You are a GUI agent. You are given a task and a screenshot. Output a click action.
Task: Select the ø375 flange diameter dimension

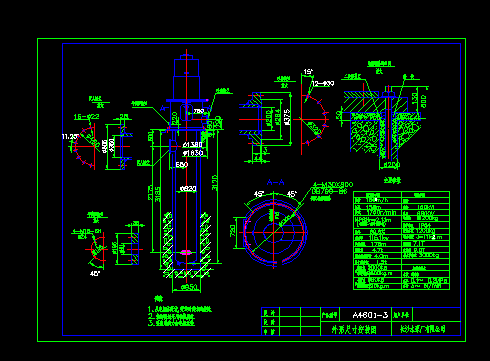pyautogui.click(x=287, y=117)
